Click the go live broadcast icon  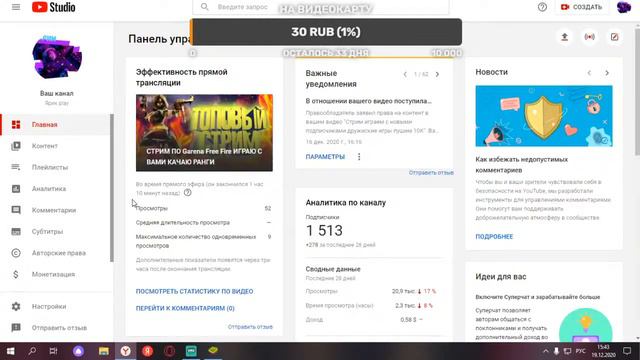pos(589,37)
